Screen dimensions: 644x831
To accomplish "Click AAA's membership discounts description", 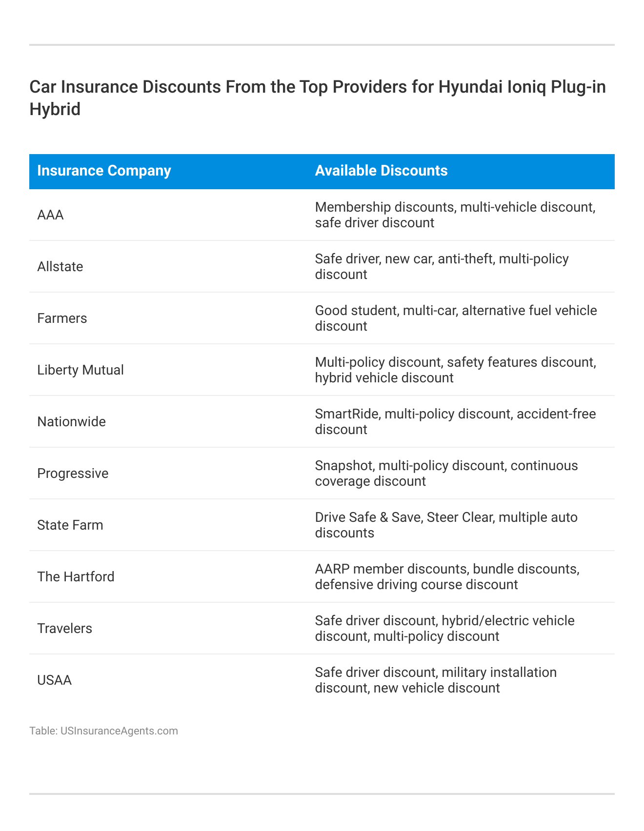I will (x=455, y=215).
